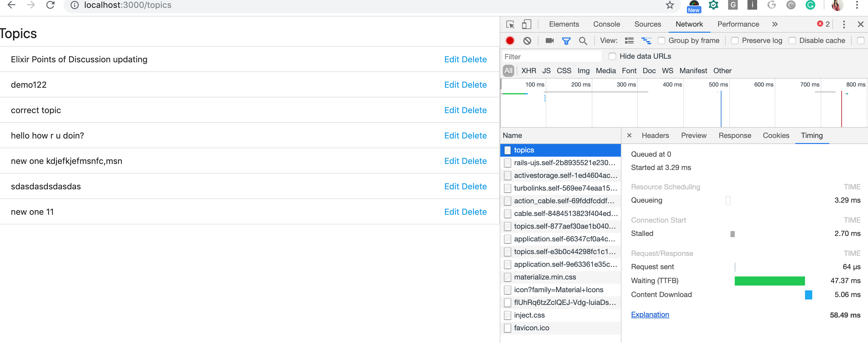868x343 pixels.
Task: Select the materialize.min.css request
Action: [560, 277]
